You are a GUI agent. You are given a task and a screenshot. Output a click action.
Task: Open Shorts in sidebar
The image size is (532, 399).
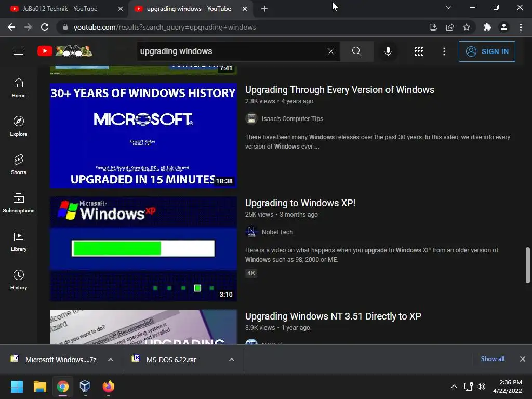(19, 165)
